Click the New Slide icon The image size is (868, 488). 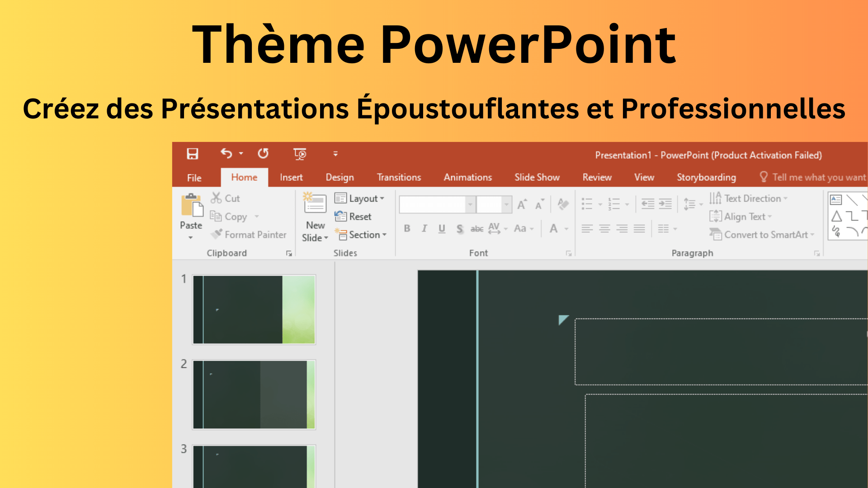pyautogui.click(x=315, y=203)
